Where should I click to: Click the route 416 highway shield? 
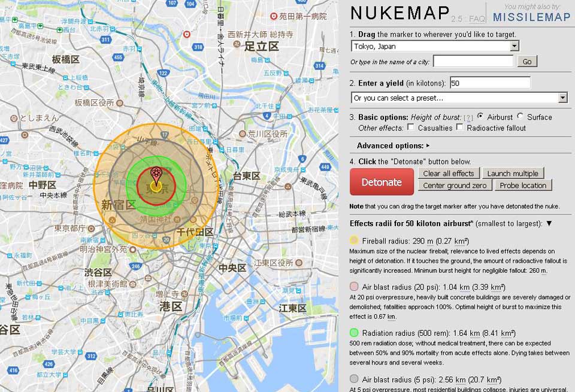click(x=13, y=370)
